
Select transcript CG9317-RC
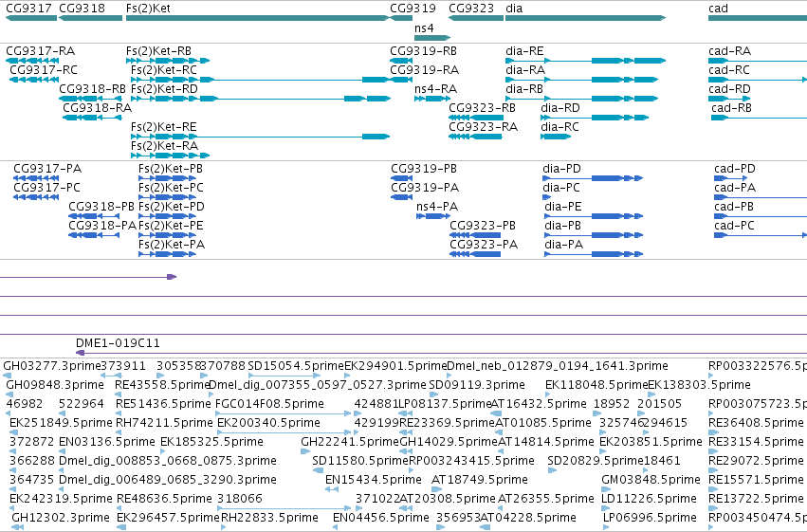click(x=44, y=70)
